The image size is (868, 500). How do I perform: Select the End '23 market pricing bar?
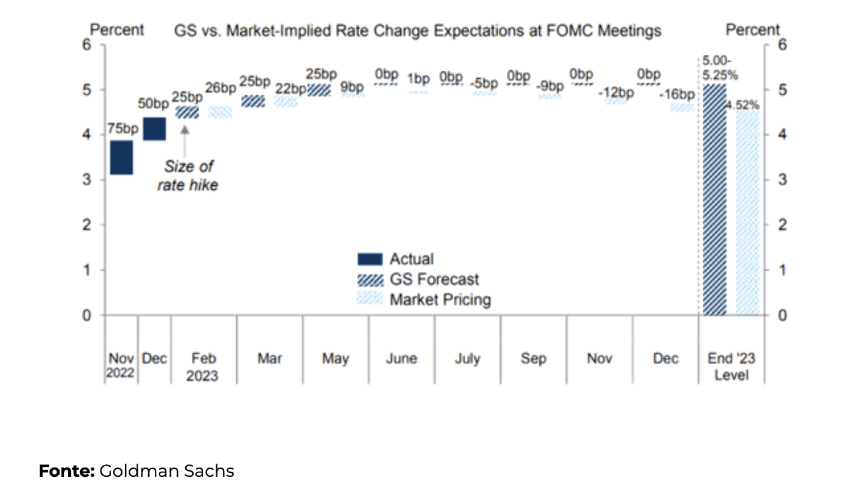(x=748, y=212)
